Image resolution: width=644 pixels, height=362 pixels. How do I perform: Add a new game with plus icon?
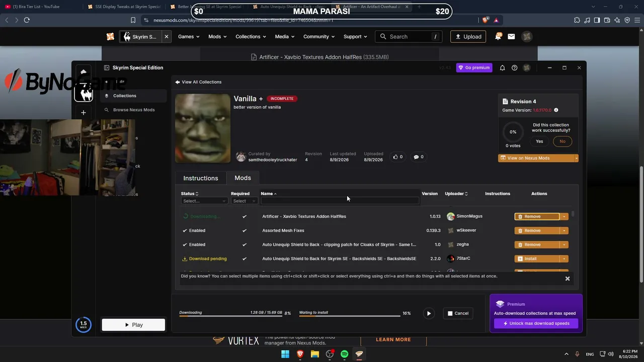point(84,113)
